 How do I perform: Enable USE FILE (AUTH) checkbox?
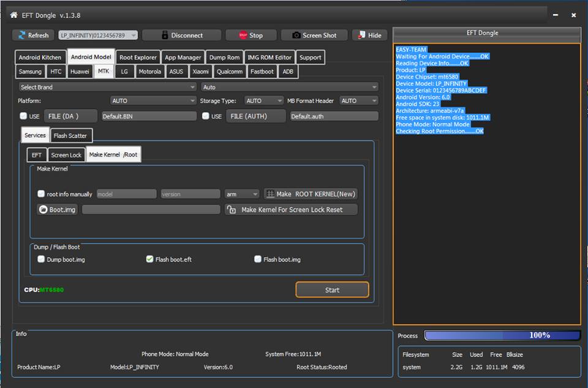(x=205, y=116)
